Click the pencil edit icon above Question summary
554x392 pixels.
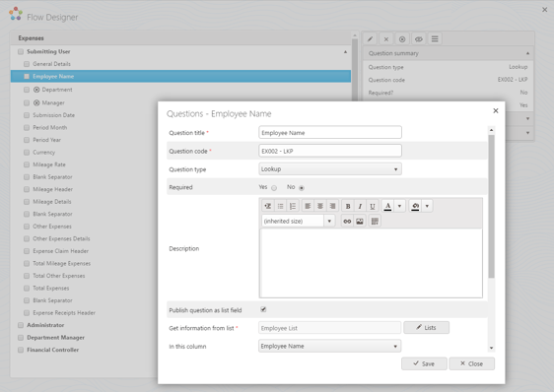coord(370,39)
